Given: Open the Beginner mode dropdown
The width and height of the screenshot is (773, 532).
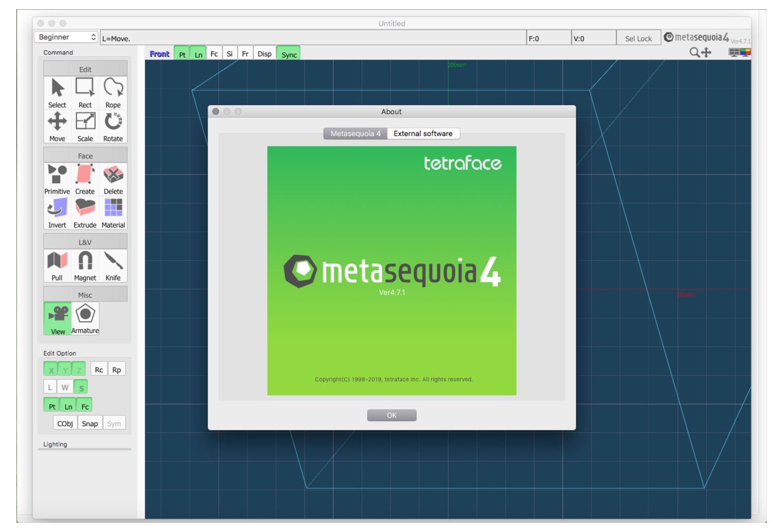Looking at the screenshot, I should coord(66,37).
